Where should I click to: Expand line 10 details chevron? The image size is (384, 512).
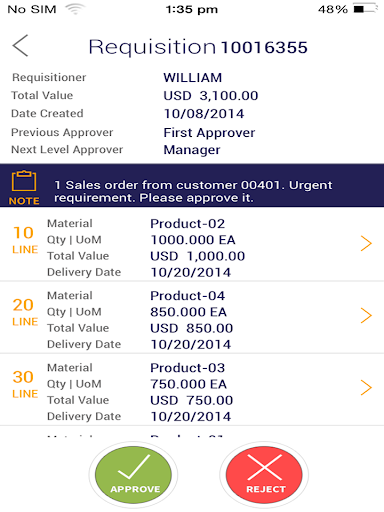[x=366, y=243]
